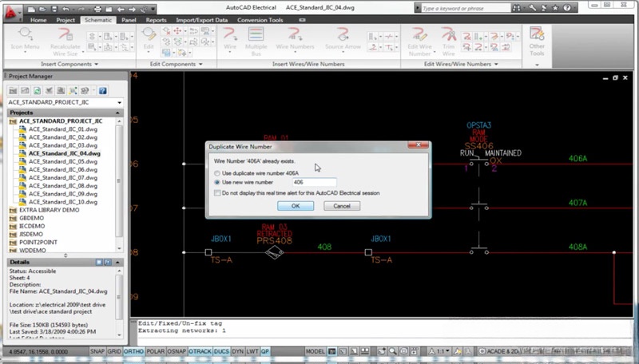639x364 pixels.
Task: Click the Help question mark in title bar
Action: coord(567,8)
